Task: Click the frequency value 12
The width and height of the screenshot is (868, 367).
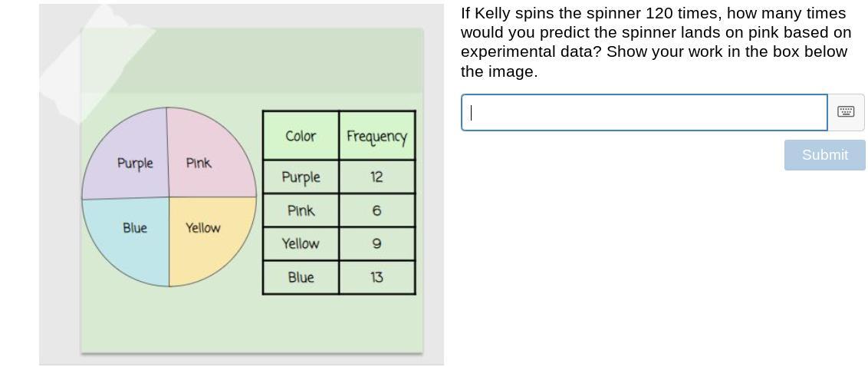Action: coord(376,177)
